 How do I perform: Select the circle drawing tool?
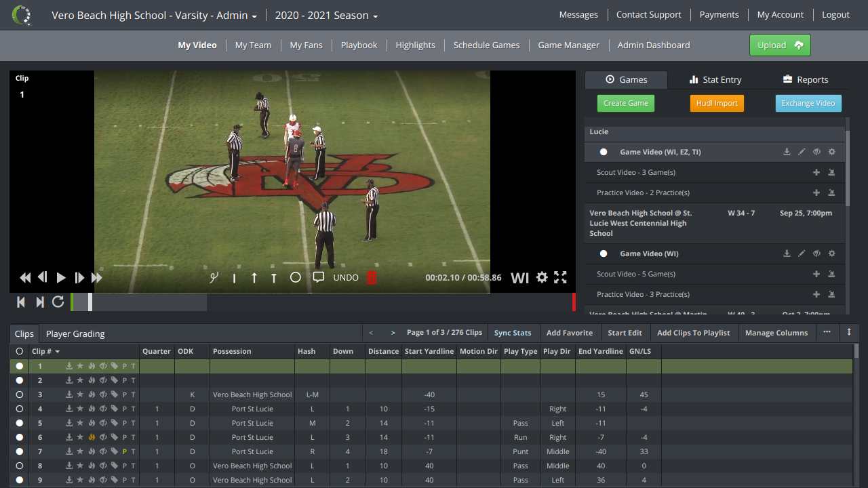pos(295,277)
